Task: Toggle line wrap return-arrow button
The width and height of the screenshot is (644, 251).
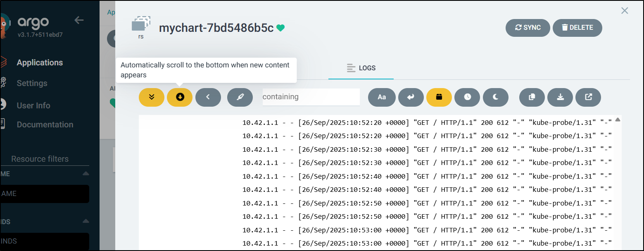Action: [410, 97]
